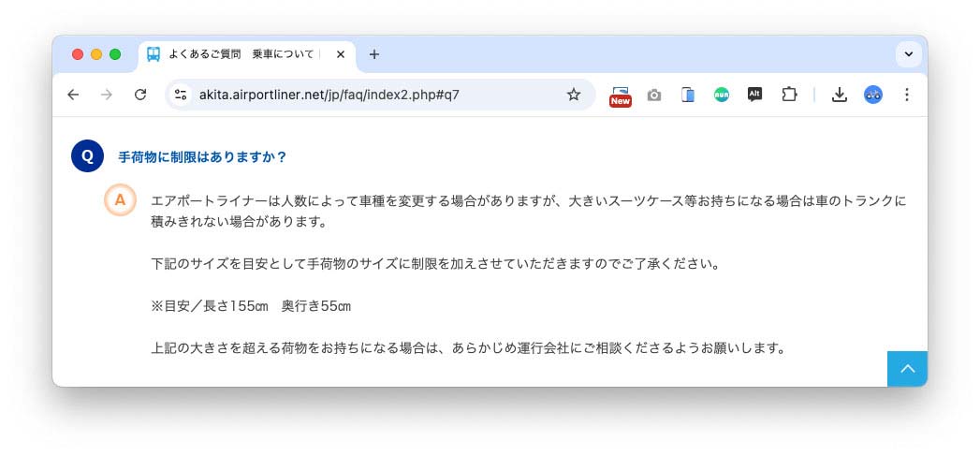Close the よくあるご質問 tab
Image resolution: width=980 pixels, height=456 pixels.
(341, 54)
